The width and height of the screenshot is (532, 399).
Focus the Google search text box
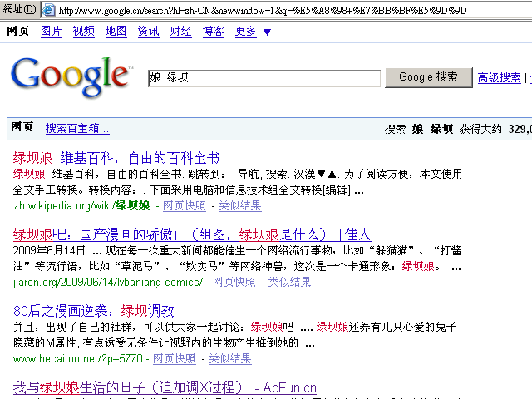tap(264, 78)
